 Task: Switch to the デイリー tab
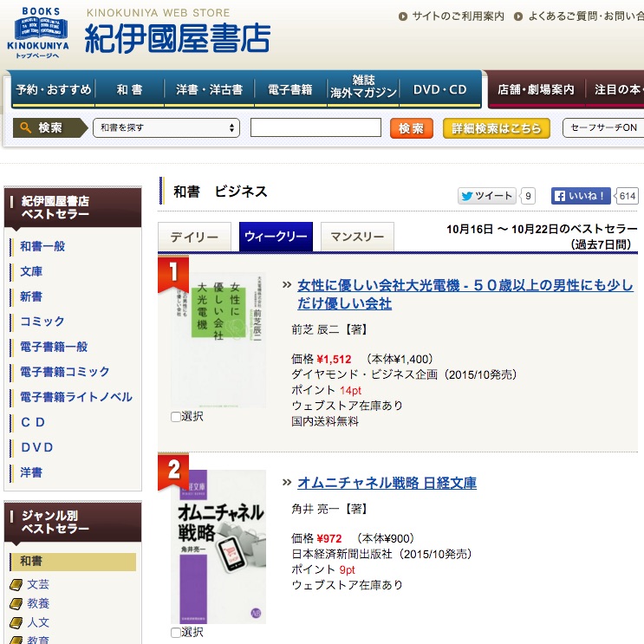coord(194,237)
